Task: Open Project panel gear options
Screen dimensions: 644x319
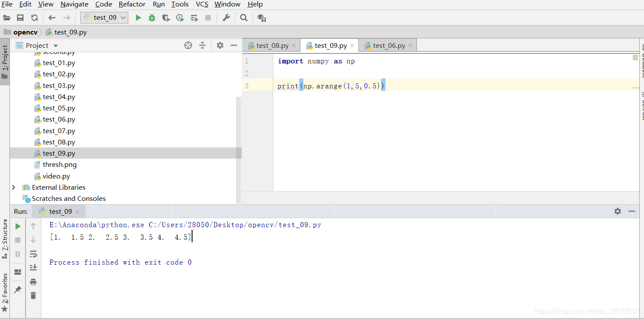Action: pos(220,45)
